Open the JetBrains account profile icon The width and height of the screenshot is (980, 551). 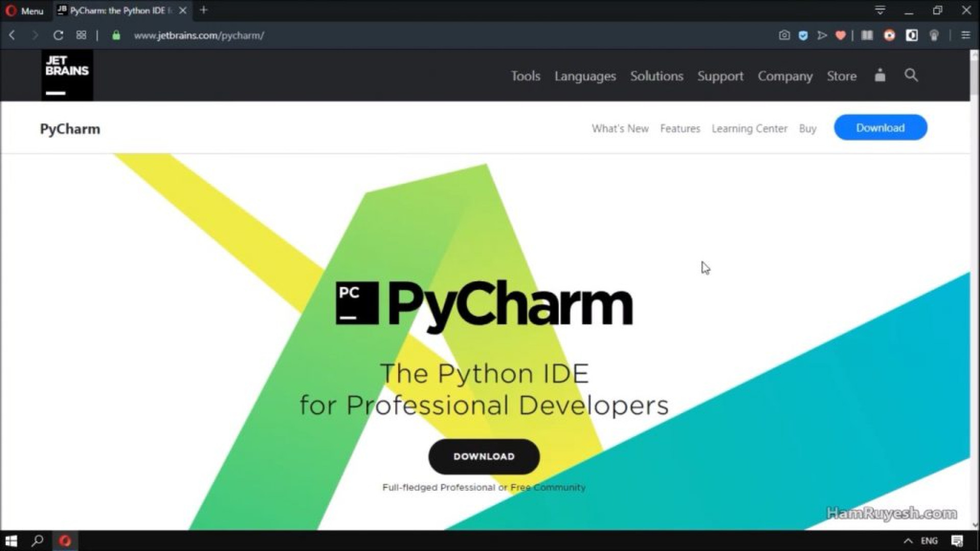(x=880, y=76)
